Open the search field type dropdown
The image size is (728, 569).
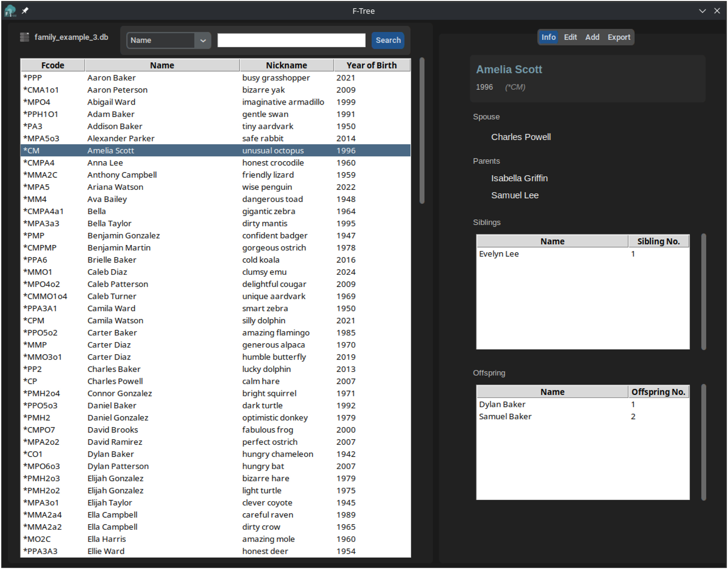pos(203,40)
